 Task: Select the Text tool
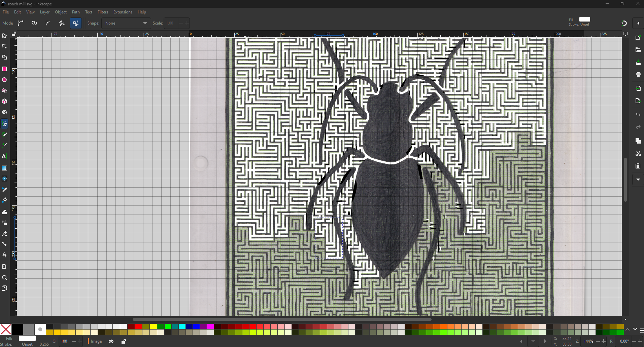pyautogui.click(x=4, y=156)
